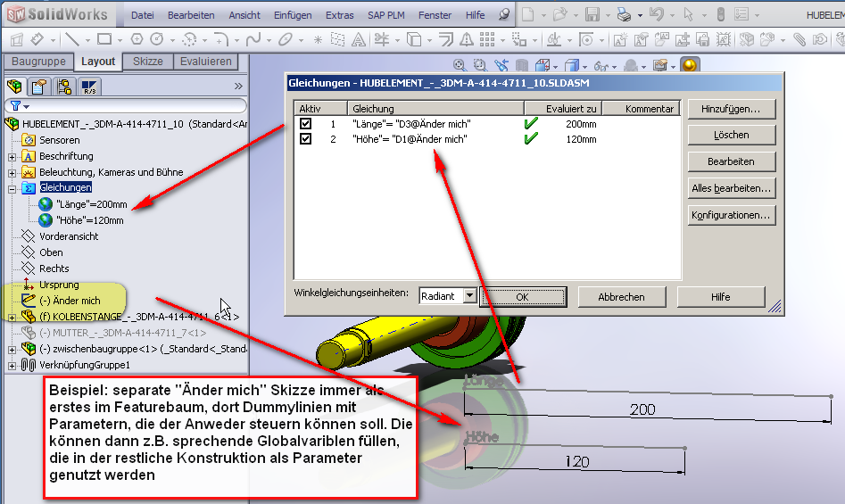Open the Bearbeiten menu
Viewport: 845px width, 504px height.
191,15
